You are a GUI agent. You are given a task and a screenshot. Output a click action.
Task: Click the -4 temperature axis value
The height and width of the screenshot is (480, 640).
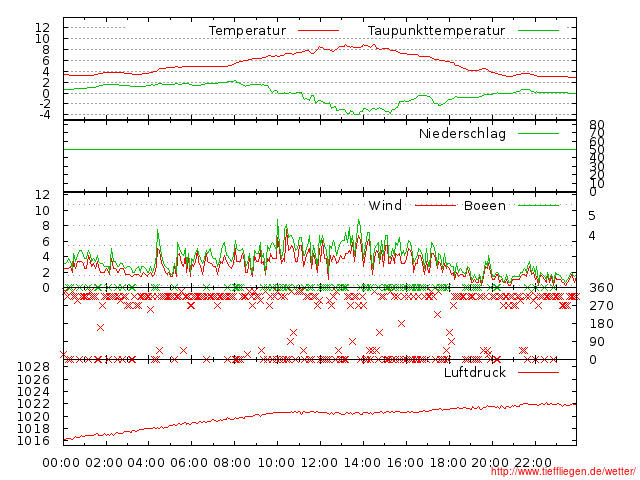pyautogui.click(x=44, y=115)
